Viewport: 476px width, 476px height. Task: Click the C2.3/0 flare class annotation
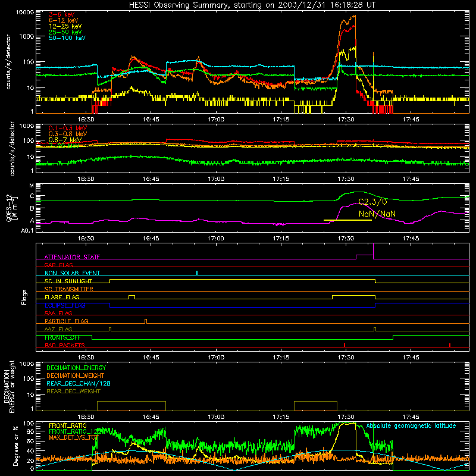[372, 202]
